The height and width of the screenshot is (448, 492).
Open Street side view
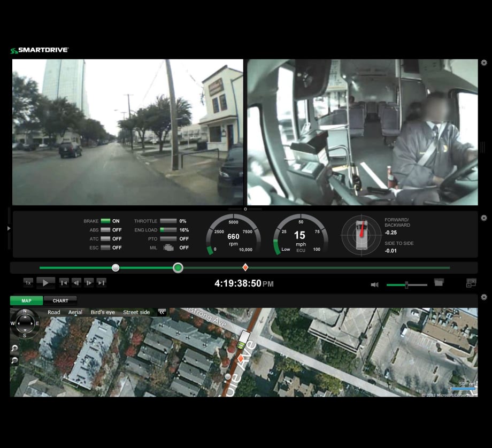(136, 312)
